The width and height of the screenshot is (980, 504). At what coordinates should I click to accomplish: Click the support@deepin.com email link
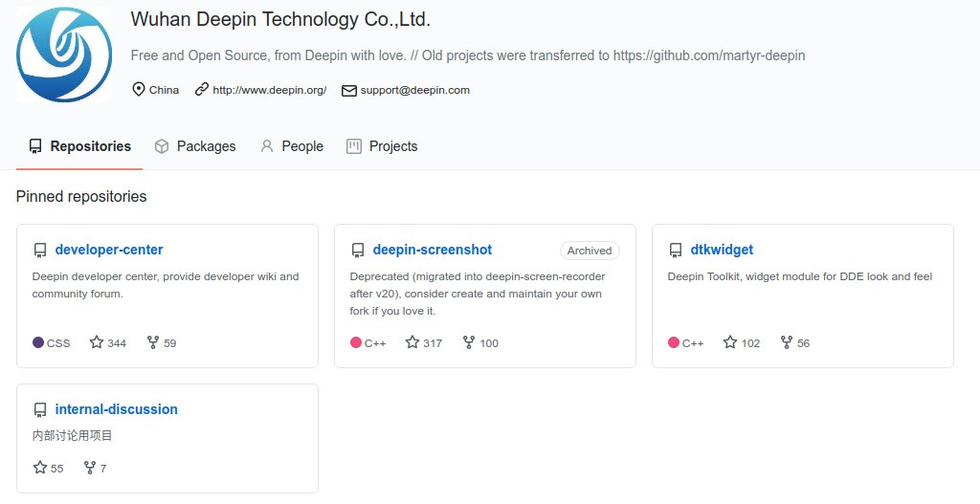point(414,90)
